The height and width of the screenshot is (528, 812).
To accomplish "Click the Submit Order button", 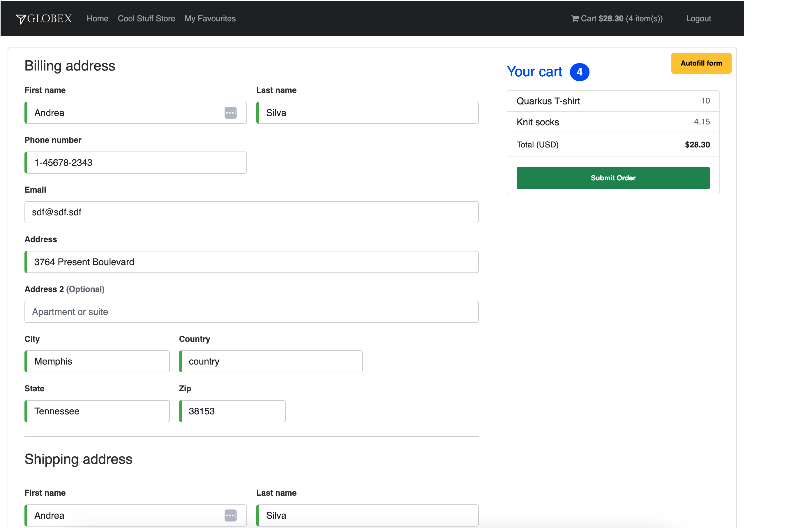I will click(613, 178).
